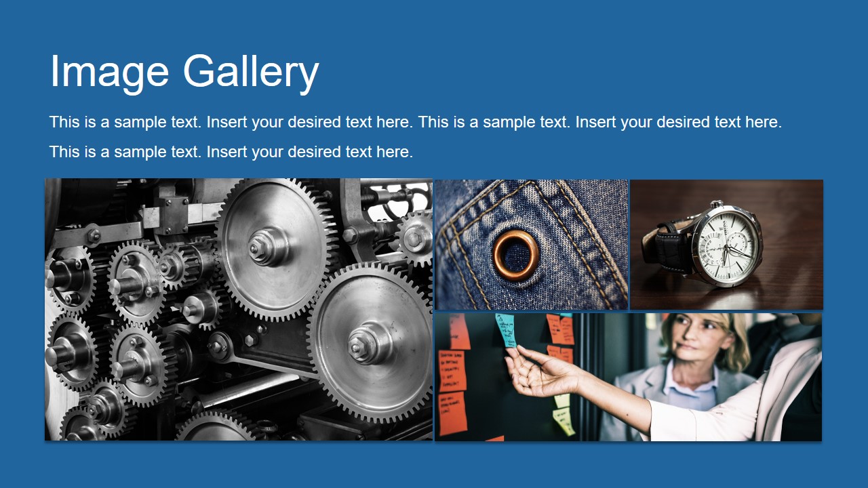The height and width of the screenshot is (488, 868).
Task: Select the second sample text line
Action: (x=231, y=152)
